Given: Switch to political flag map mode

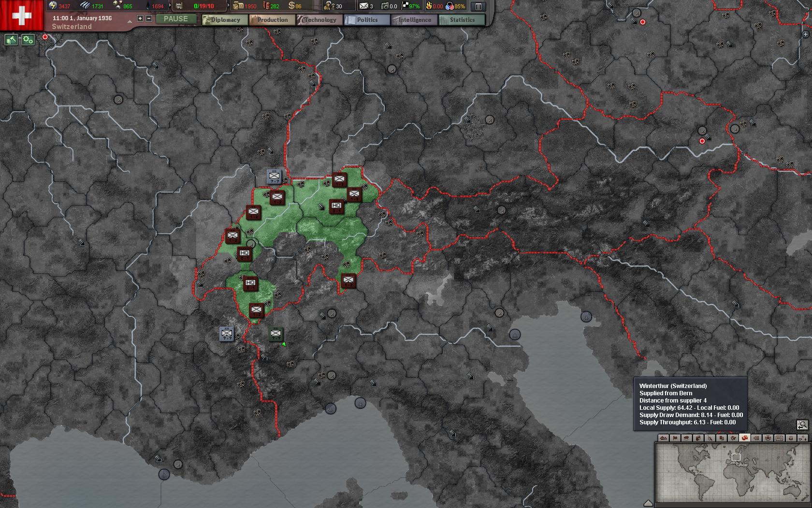Looking at the screenshot, I should pyautogui.click(x=675, y=438).
